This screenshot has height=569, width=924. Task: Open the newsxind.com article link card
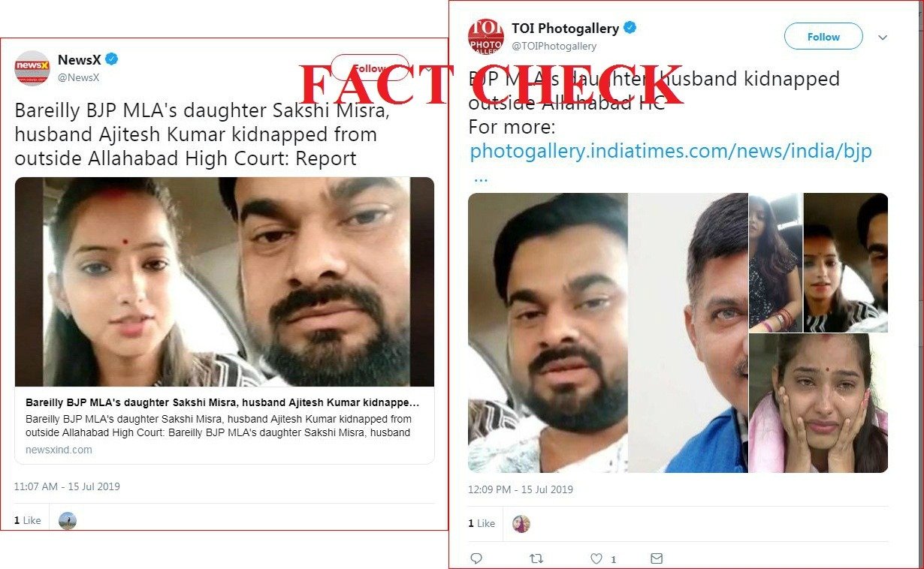[225, 321]
